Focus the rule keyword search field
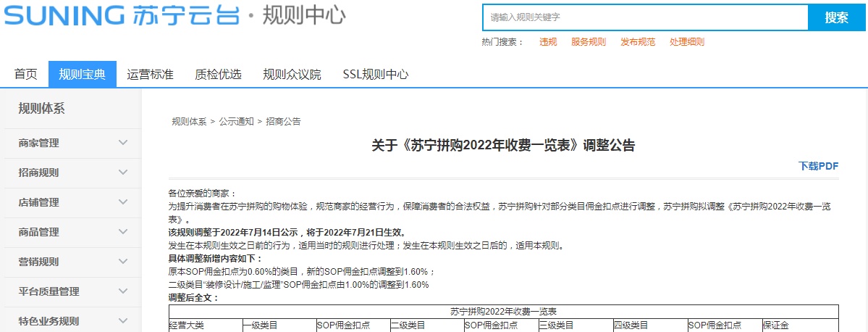The image size is (868, 332). [x=646, y=17]
